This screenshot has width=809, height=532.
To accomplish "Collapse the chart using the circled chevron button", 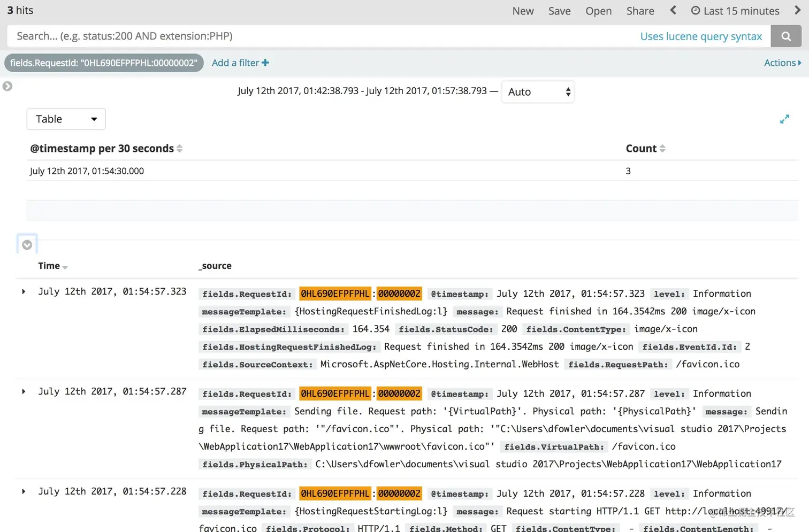I will click(x=27, y=245).
